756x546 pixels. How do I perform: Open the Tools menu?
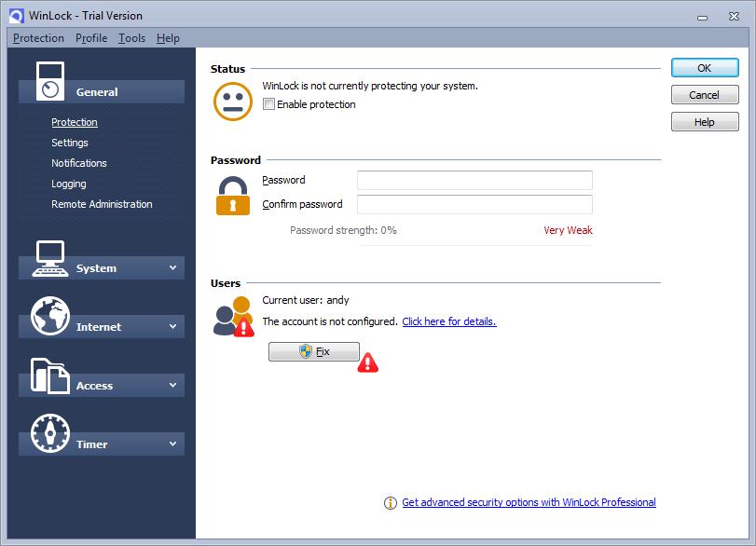pos(132,38)
